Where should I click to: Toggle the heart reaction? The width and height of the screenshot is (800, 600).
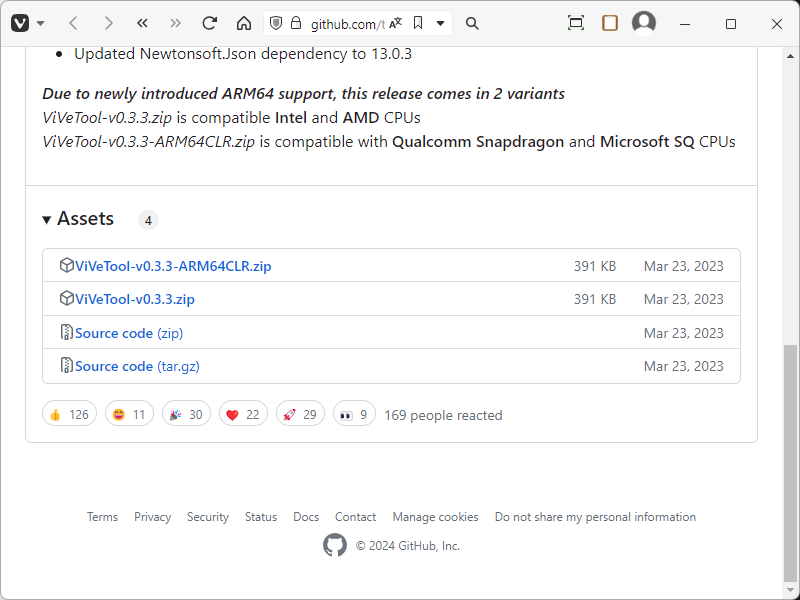tap(242, 414)
